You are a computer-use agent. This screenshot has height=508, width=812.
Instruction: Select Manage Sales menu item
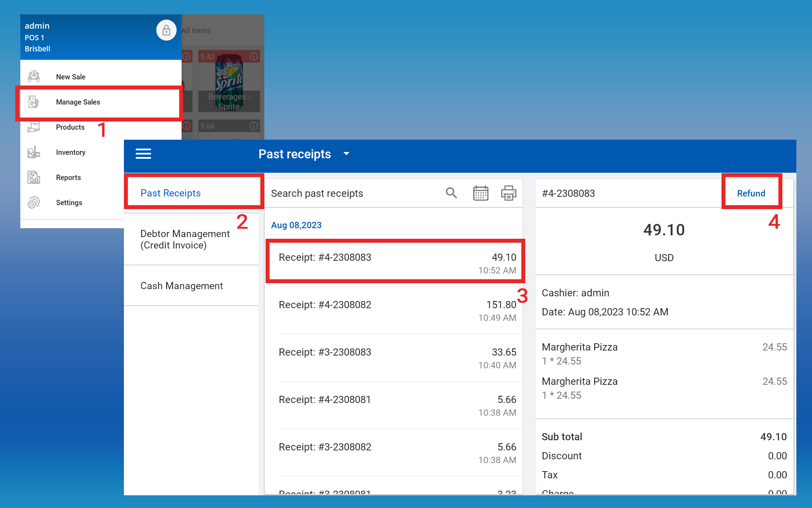pos(78,102)
